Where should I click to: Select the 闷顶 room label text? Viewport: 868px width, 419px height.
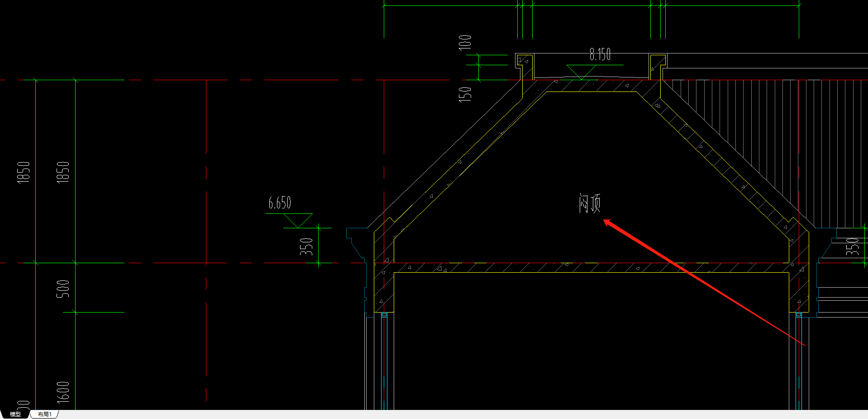coord(590,203)
